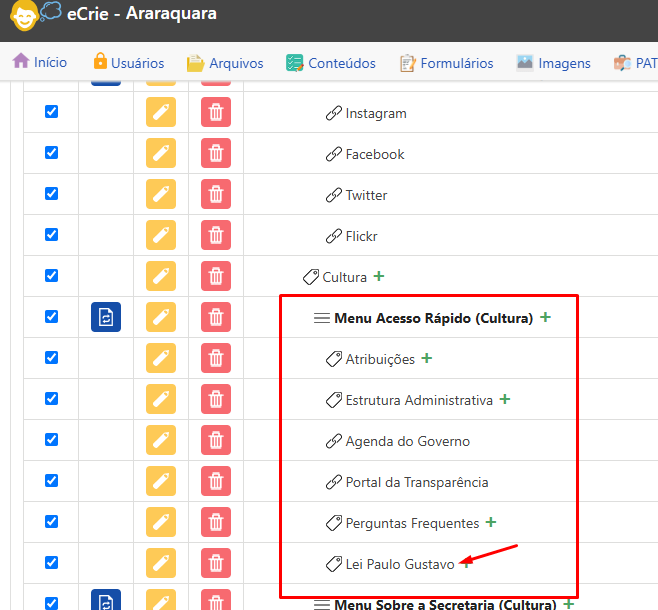This screenshot has width=658, height=610.
Task: Delete the Agenda do Governo entry
Action: (215, 441)
